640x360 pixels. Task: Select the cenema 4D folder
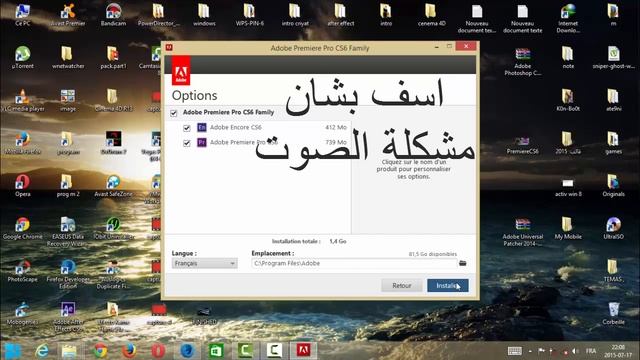tap(431, 15)
